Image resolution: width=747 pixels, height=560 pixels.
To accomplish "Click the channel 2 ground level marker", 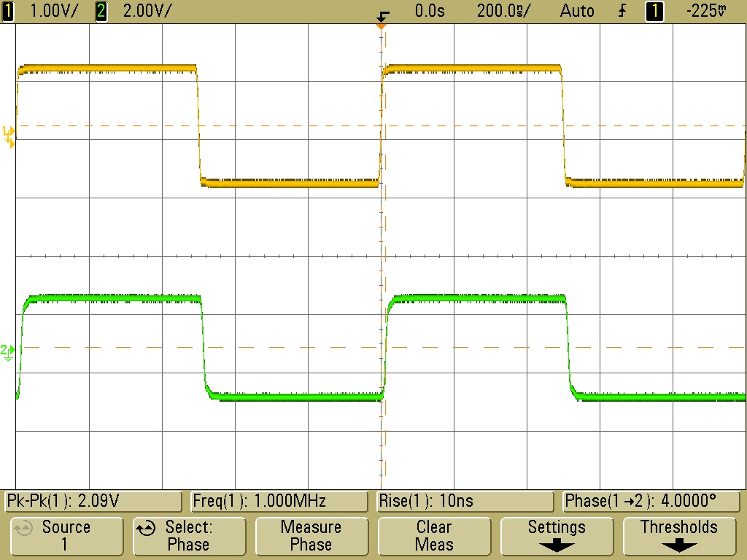I will tap(7, 352).
